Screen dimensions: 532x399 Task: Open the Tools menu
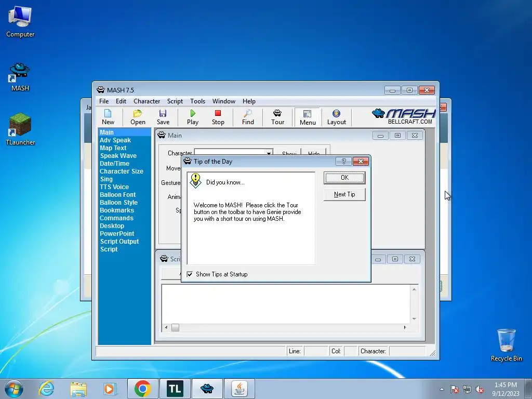coord(197,101)
